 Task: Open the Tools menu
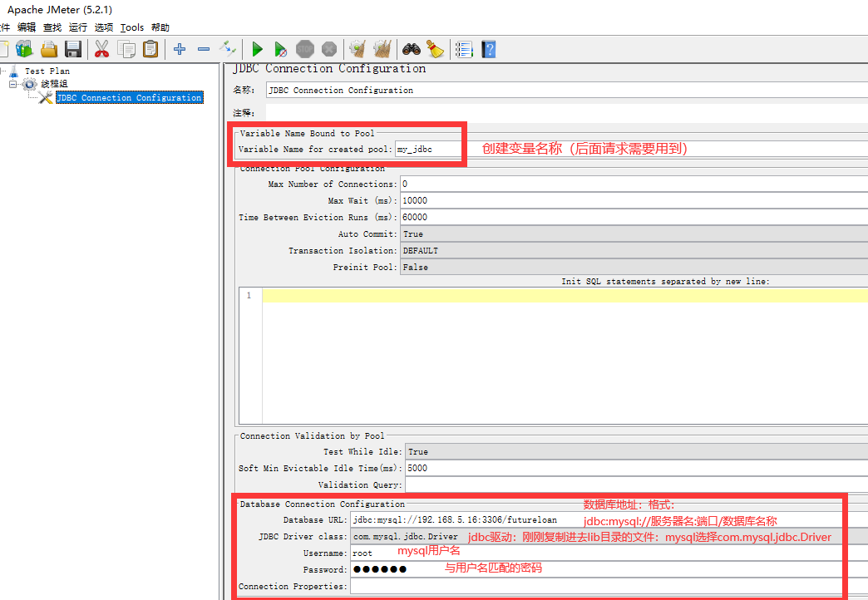click(x=131, y=27)
